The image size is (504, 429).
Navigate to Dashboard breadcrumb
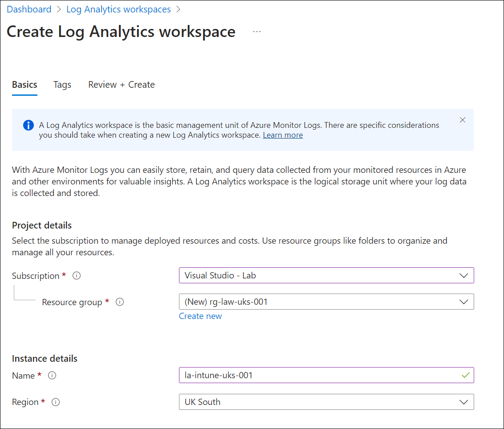tap(29, 9)
